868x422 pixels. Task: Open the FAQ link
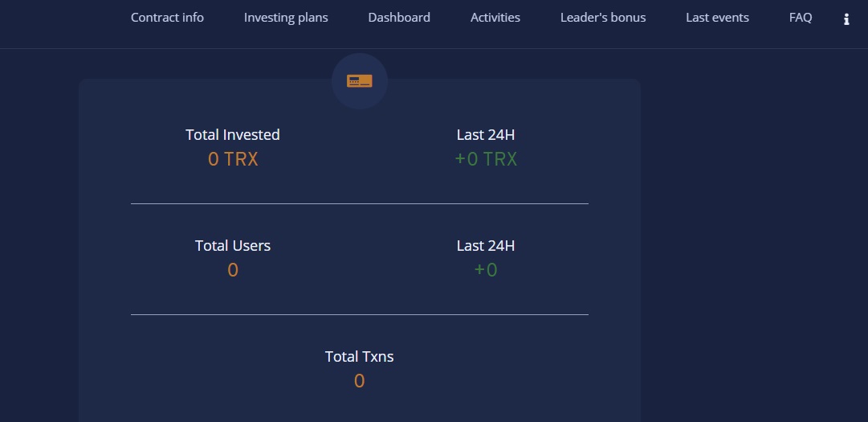coord(801,18)
